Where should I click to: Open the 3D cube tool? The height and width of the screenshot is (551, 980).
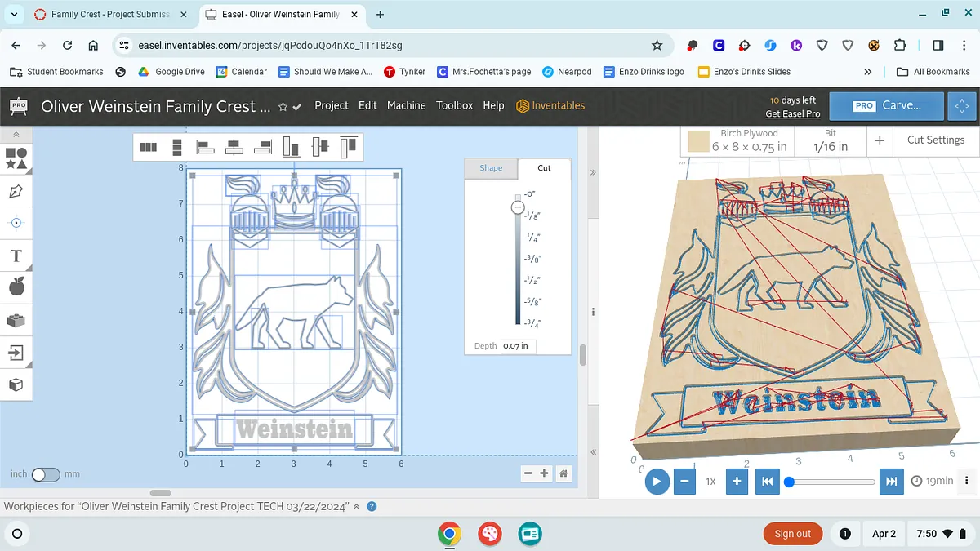16,384
